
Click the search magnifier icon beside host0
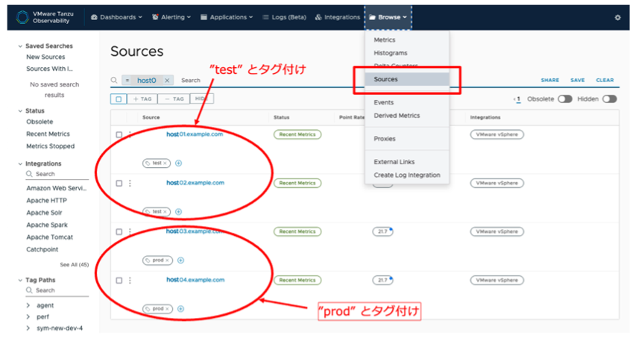(114, 80)
